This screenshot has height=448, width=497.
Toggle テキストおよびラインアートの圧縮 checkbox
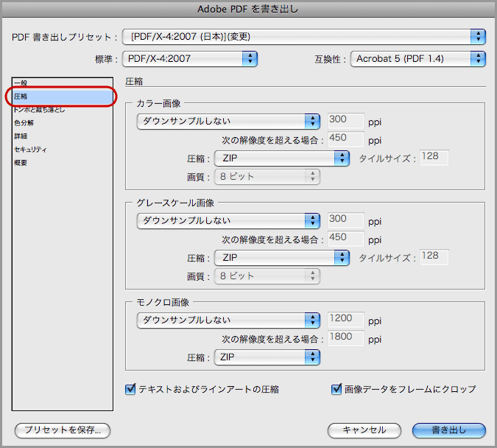(131, 389)
